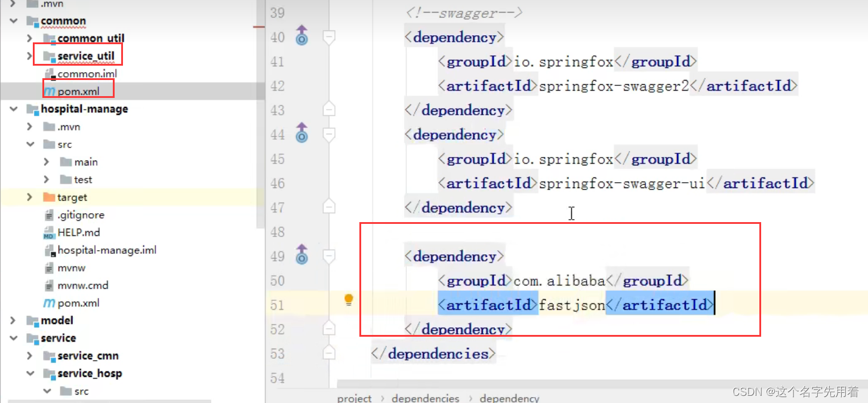
Task: Collapse the common module tree node
Action: tap(13, 21)
